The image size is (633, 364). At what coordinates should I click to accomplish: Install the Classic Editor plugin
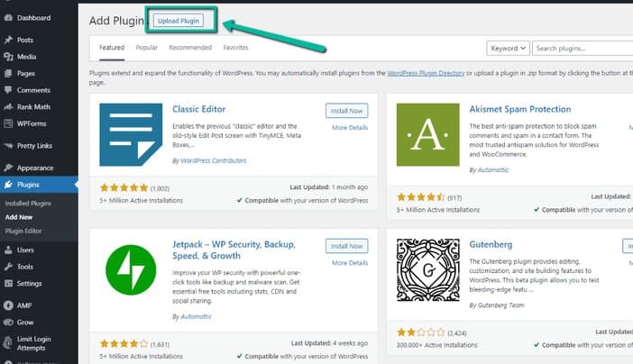[347, 111]
